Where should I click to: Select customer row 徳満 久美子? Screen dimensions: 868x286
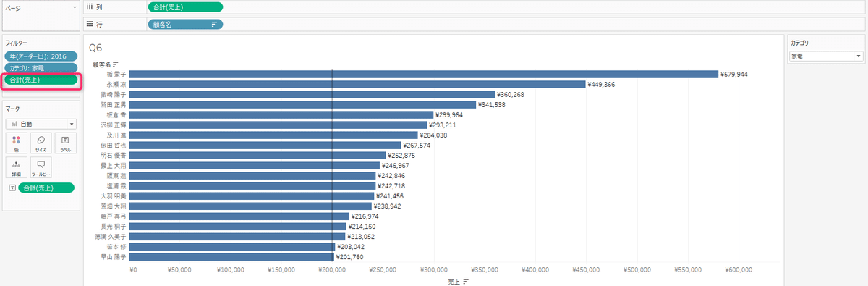(x=111, y=236)
